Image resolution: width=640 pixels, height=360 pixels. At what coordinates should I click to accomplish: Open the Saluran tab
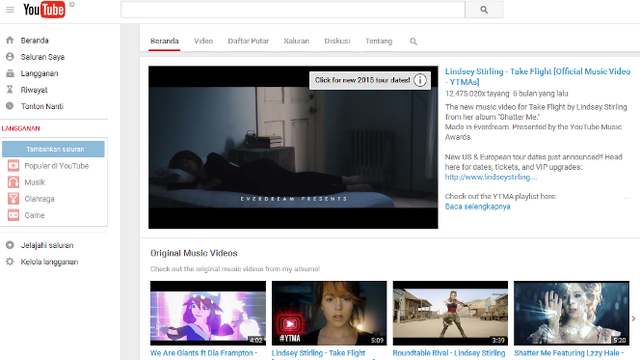296,41
